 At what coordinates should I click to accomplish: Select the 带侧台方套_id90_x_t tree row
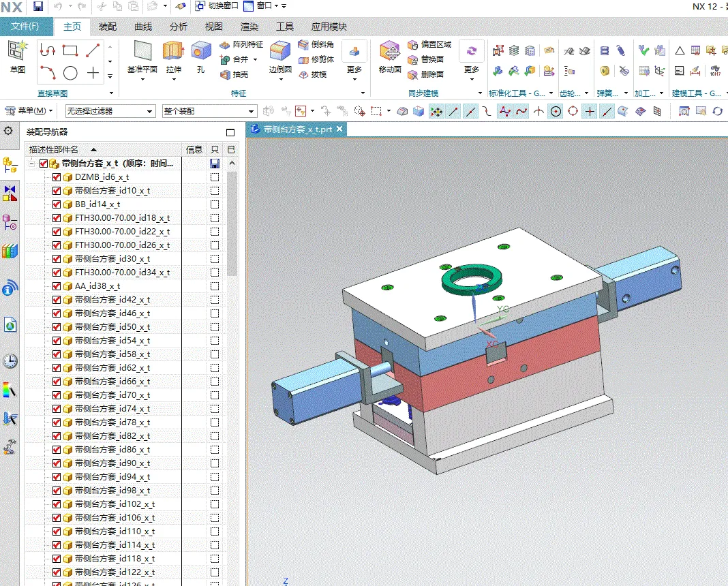(112, 463)
